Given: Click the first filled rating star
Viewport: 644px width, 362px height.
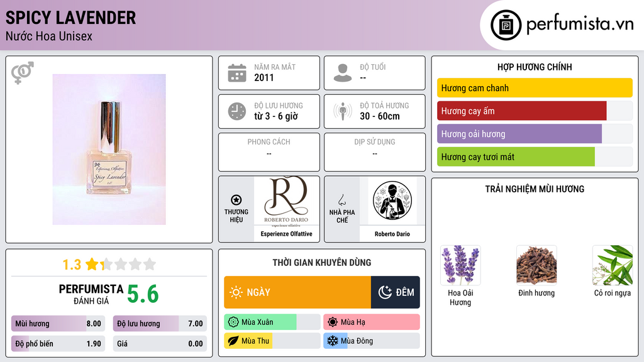Looking at the screenshot, I should click(92, 264).
